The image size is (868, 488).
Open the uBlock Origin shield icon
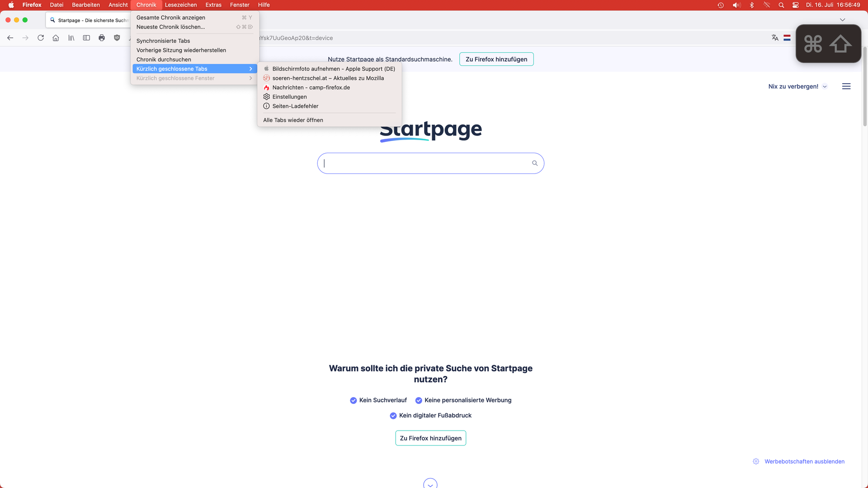[117, 38]
